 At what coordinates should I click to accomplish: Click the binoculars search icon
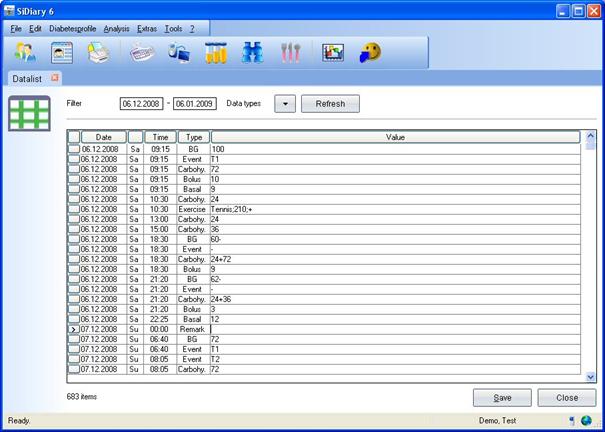click(253, 52)
